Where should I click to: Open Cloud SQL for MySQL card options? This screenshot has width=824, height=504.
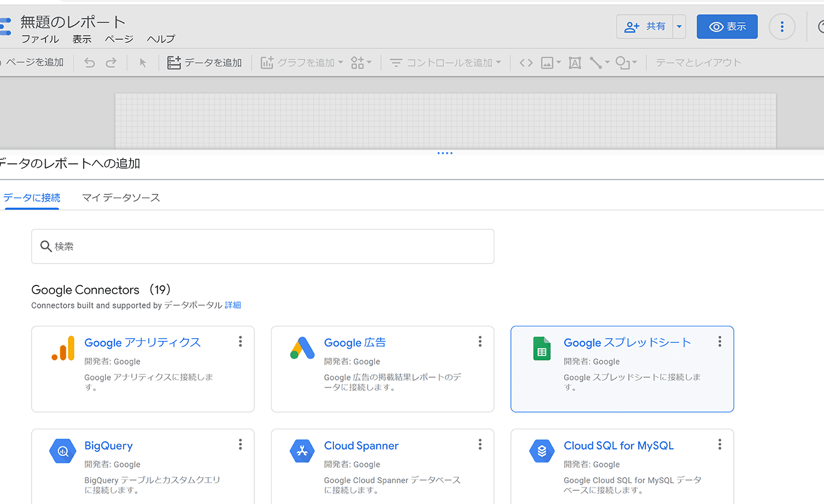720,444
